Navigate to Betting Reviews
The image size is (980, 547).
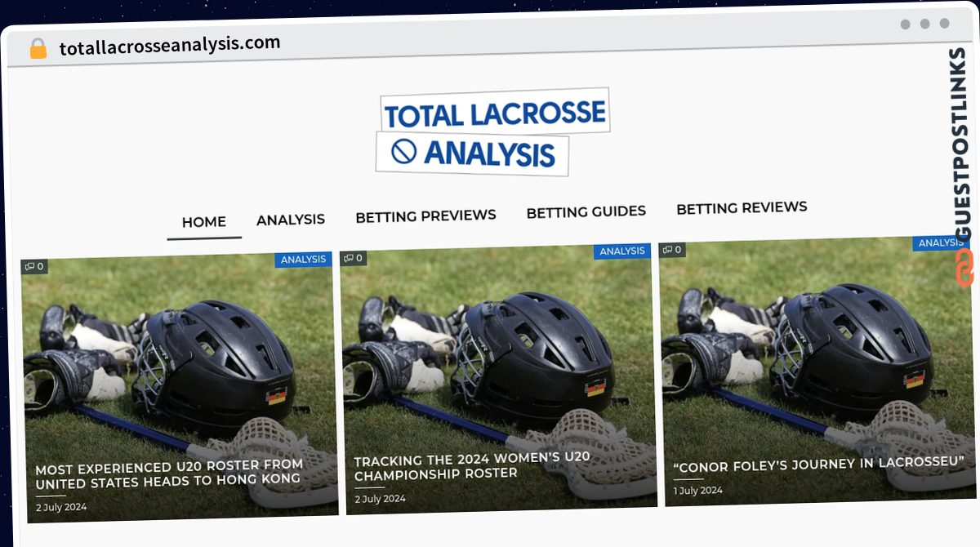(x=742, y=208)
